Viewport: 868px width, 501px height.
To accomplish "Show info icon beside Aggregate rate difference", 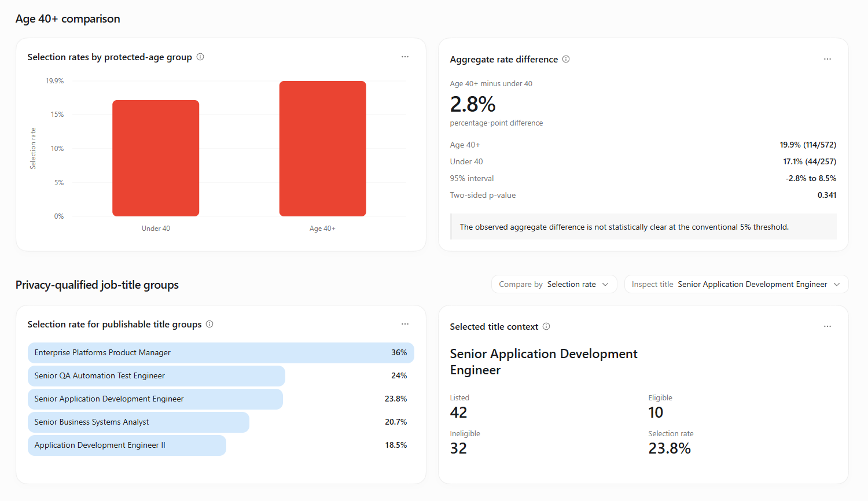I will click(x=566, y=59).
